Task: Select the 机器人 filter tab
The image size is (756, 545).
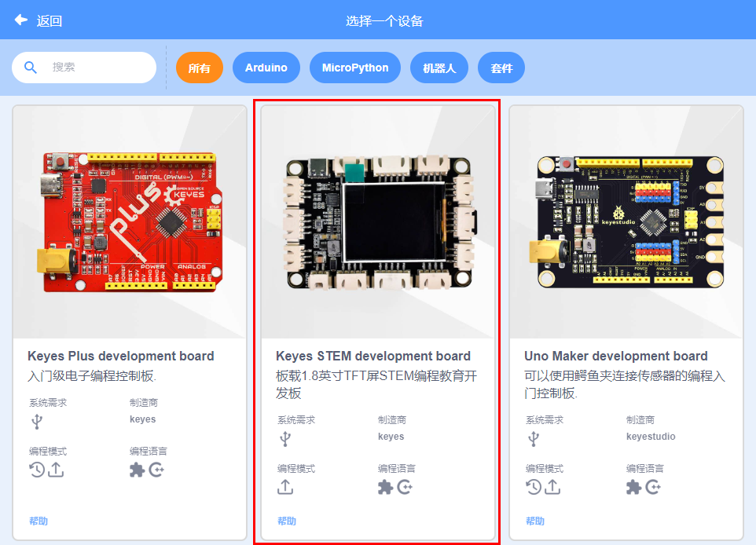Action: (x=439, y=68)
